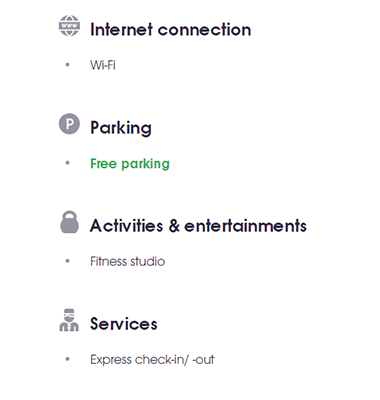Click the bullet before Express check-in
380x400 pixels.
point(68,359)
